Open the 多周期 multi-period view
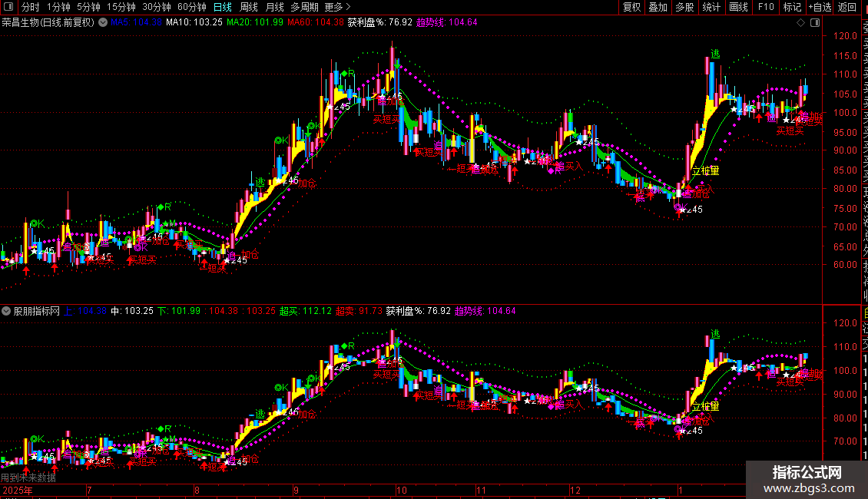Viewport: 868px width, 499px height. pos(304,7)
